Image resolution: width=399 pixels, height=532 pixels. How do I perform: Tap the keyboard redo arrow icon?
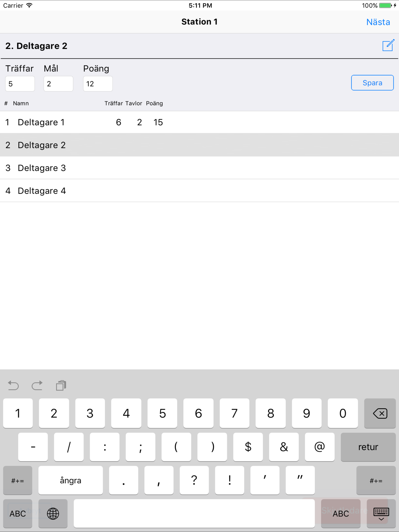click(37, 385)
